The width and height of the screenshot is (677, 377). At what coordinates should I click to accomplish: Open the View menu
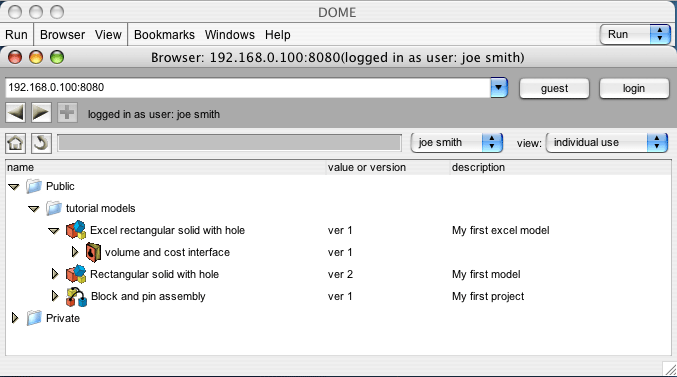108,35
